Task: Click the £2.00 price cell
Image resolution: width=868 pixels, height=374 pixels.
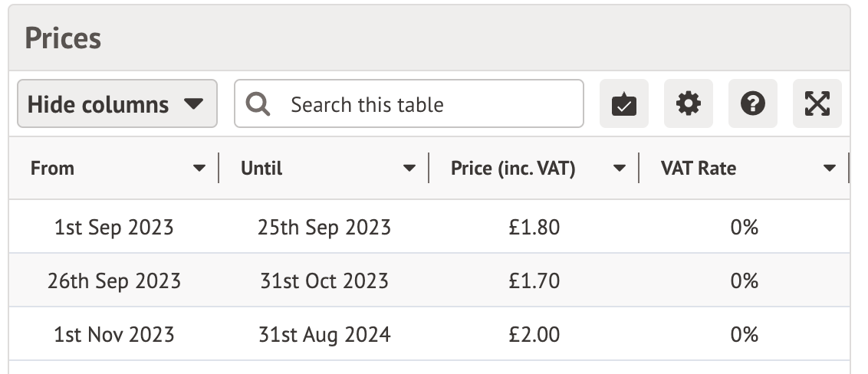Action: coord(534,335)
